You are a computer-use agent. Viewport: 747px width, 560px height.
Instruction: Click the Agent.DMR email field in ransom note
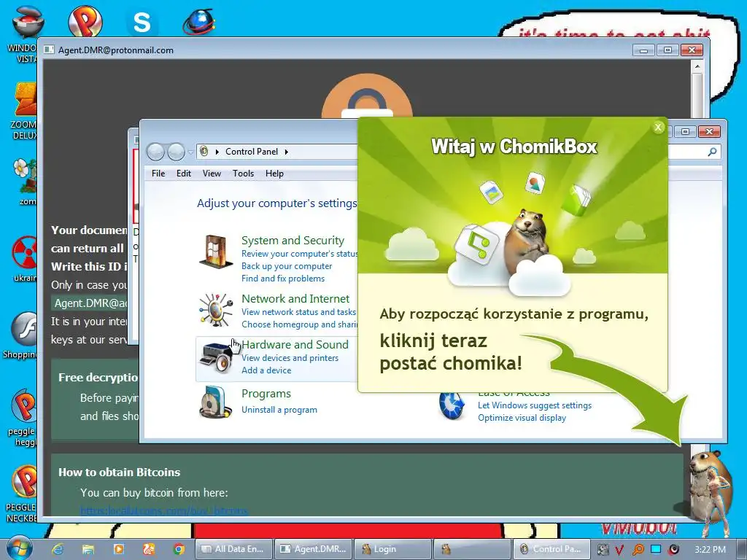(90, 303)
